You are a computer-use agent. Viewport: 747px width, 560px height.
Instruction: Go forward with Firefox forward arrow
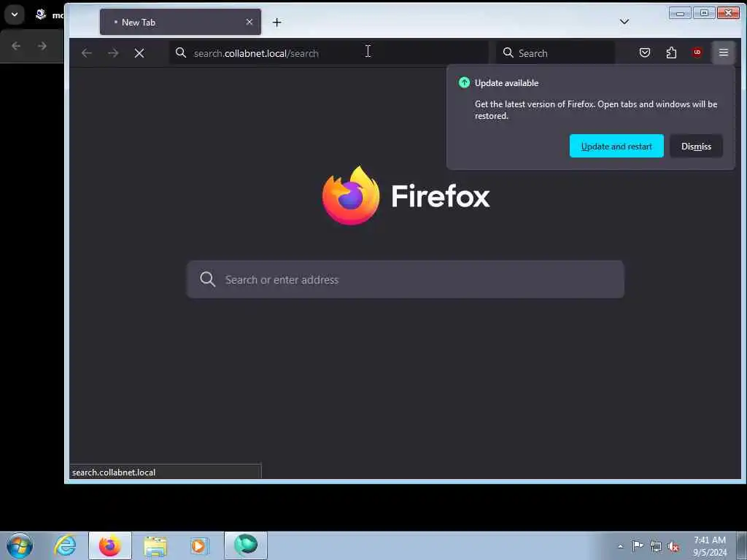[113, 53]
